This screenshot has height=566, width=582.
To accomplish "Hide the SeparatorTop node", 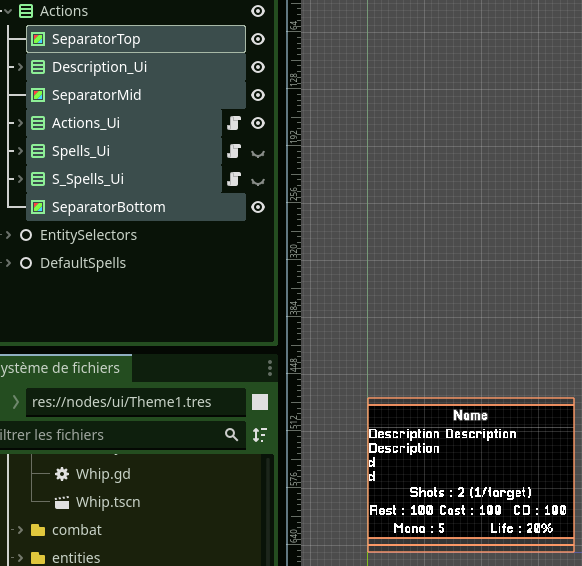I will tap(258, 39).
